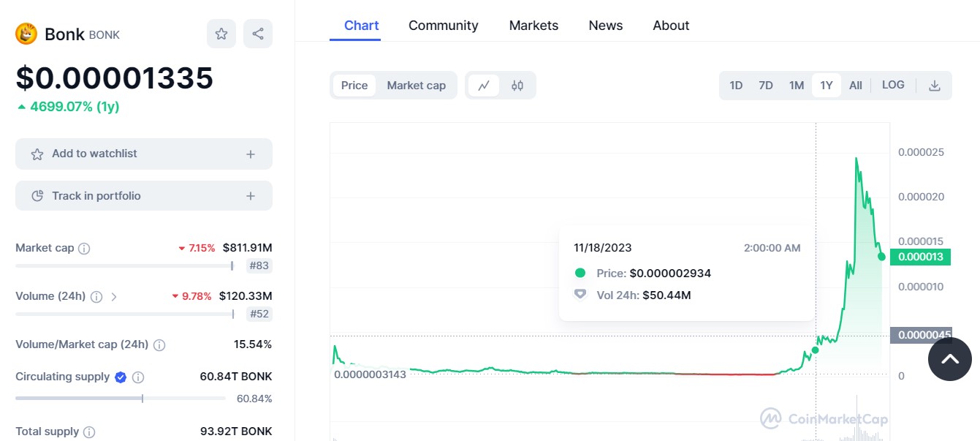Toggle LOG scale on chart
The image size is (980, 441).
click(893, 85)
